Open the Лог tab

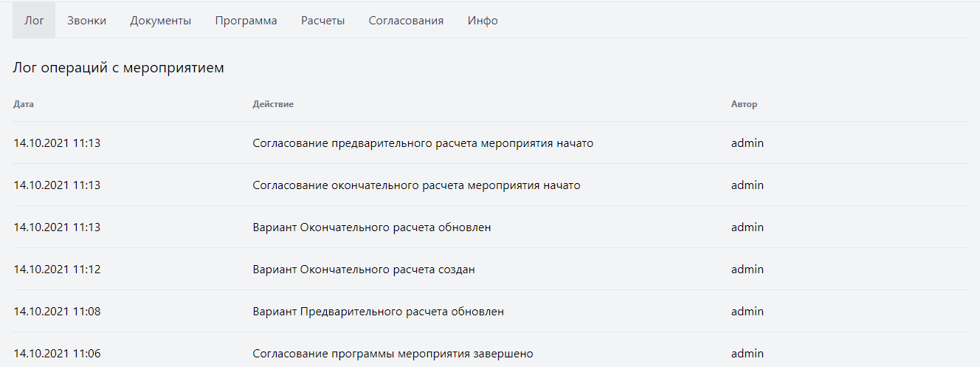coord(34,21)
